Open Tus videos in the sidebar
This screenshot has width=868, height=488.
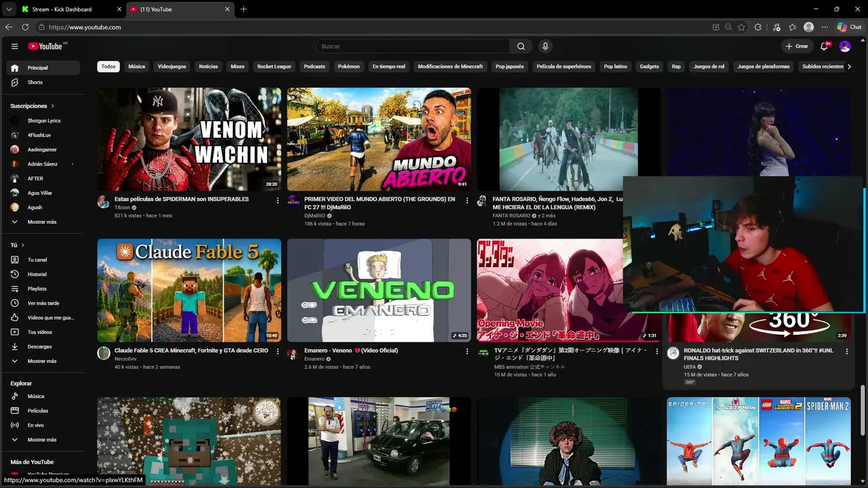[x=44, y=332]
